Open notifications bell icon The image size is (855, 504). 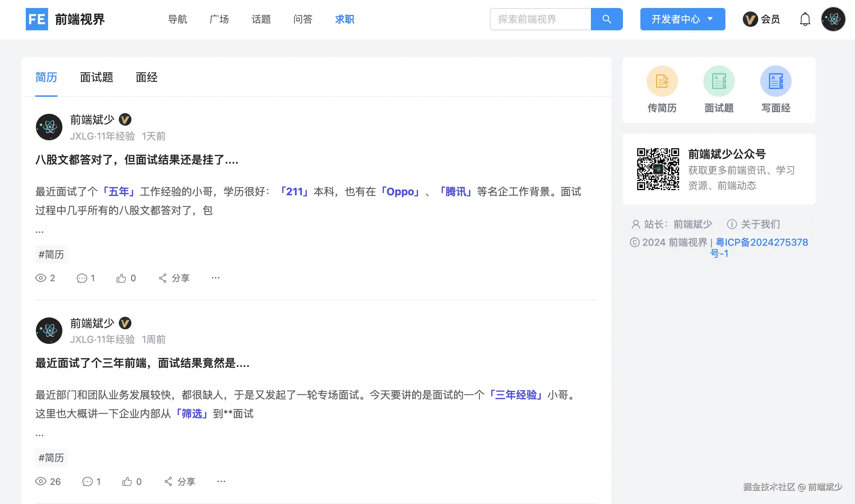pos(805,19)
